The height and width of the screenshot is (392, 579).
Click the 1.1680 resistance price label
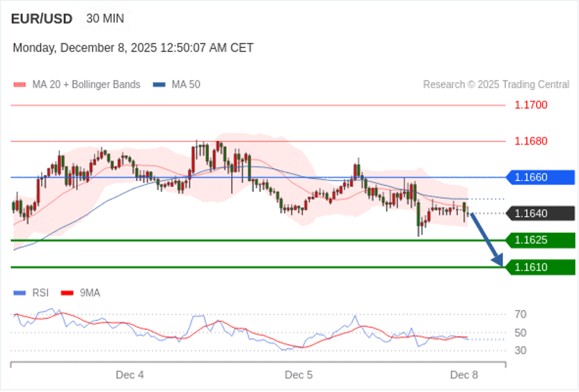click(531, 141)
